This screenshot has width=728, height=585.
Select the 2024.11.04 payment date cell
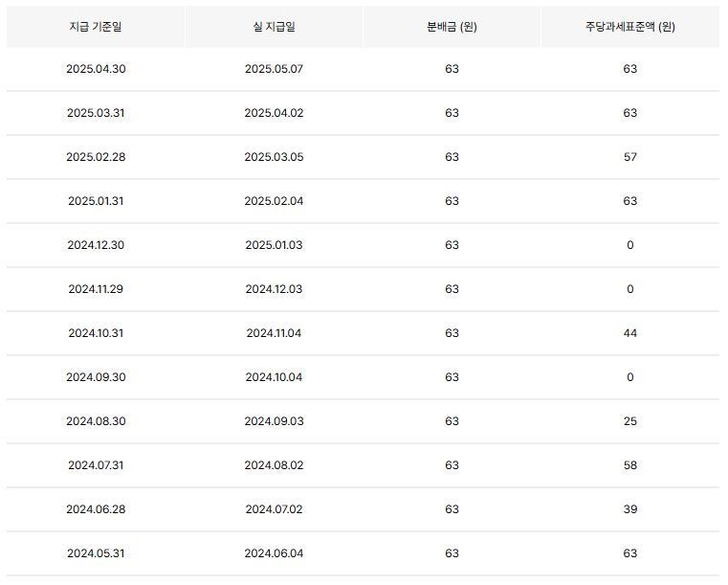(274, 333)
